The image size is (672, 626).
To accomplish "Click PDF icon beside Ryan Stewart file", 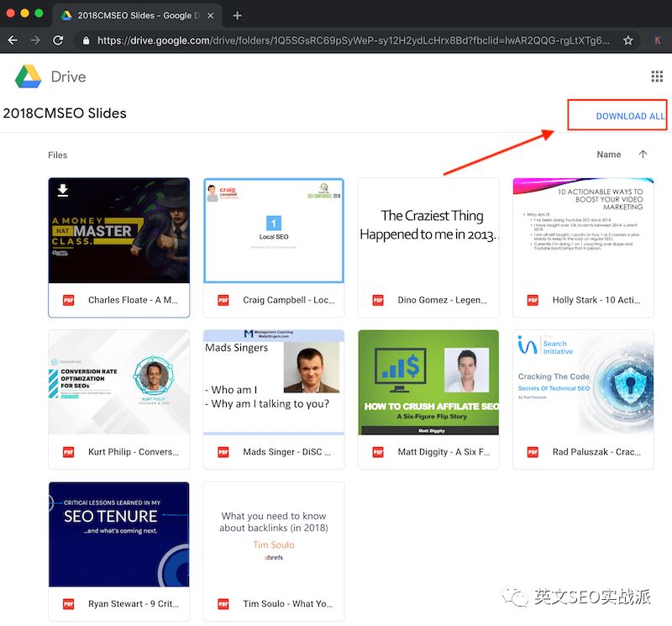I will click(x=69, y=603).
